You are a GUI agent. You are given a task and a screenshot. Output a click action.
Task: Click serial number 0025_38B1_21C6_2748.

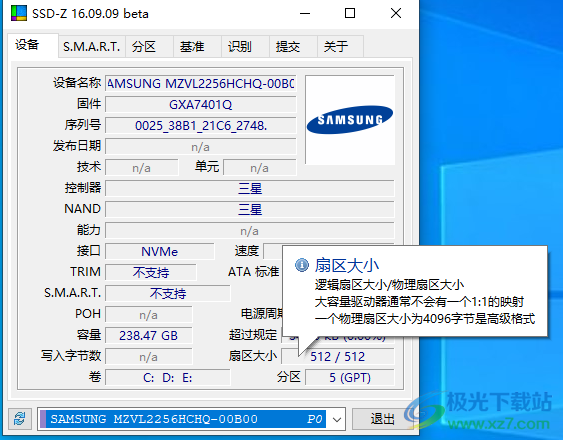click(x=201, y=126)
